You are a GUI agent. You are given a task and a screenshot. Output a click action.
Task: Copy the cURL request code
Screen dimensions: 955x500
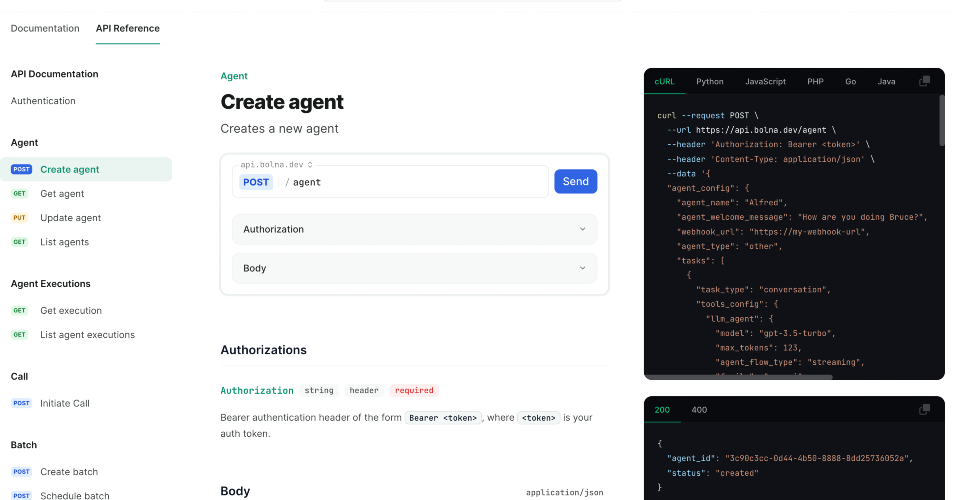click(x=924, y=81)
